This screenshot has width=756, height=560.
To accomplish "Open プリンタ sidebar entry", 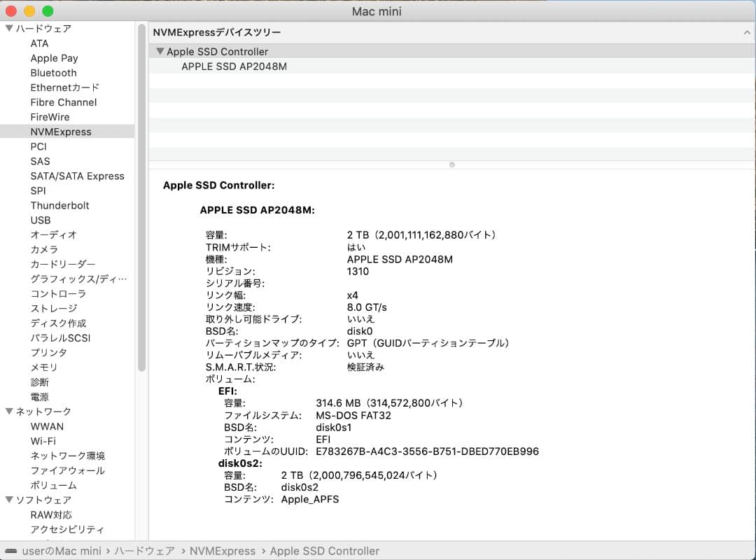I will point(49,353).
